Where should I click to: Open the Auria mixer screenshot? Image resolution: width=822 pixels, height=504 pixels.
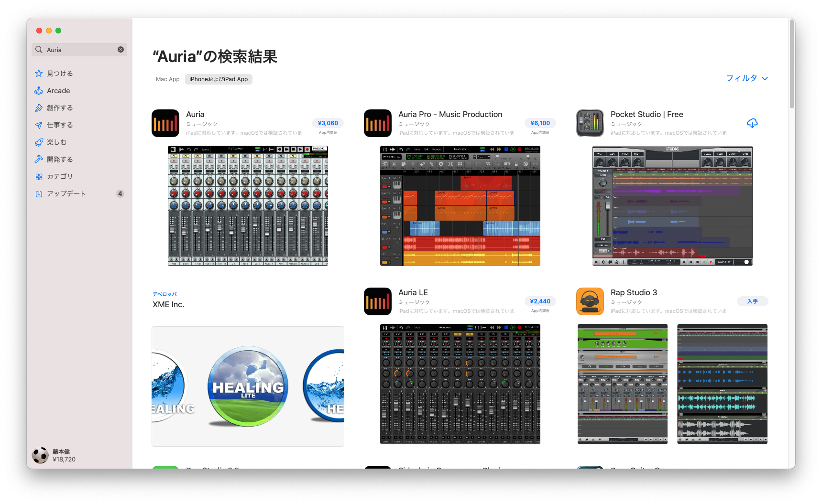248,206
